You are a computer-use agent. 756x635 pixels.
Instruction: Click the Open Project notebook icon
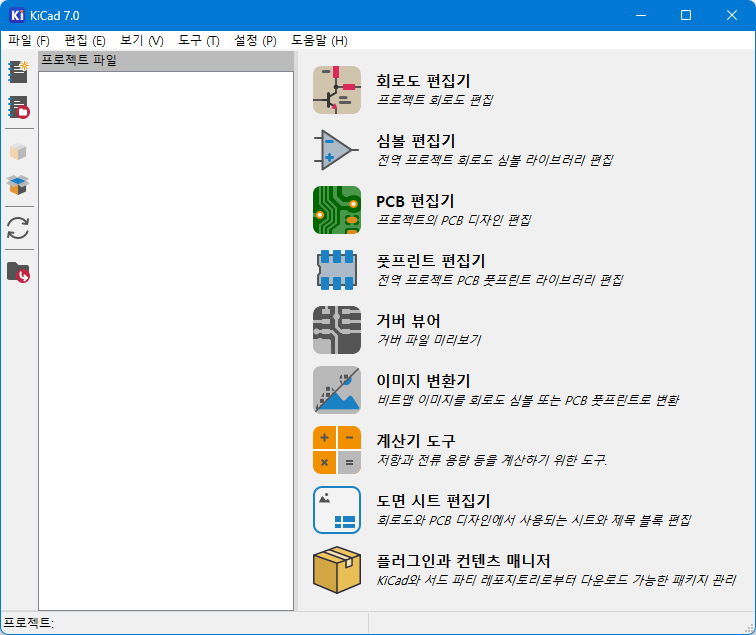[x=18, y=107]
